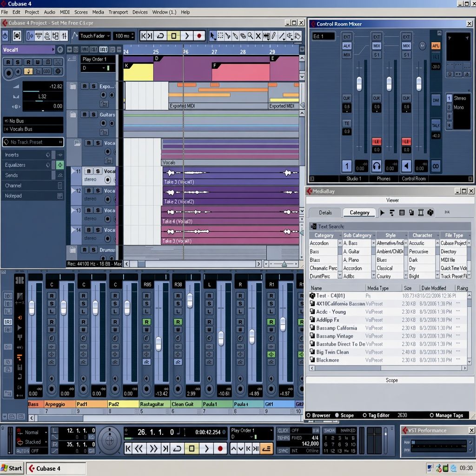The image size is (476, 476).
Task: Click the system tray clock showing 09:30
Action: (x=466, y=468)
